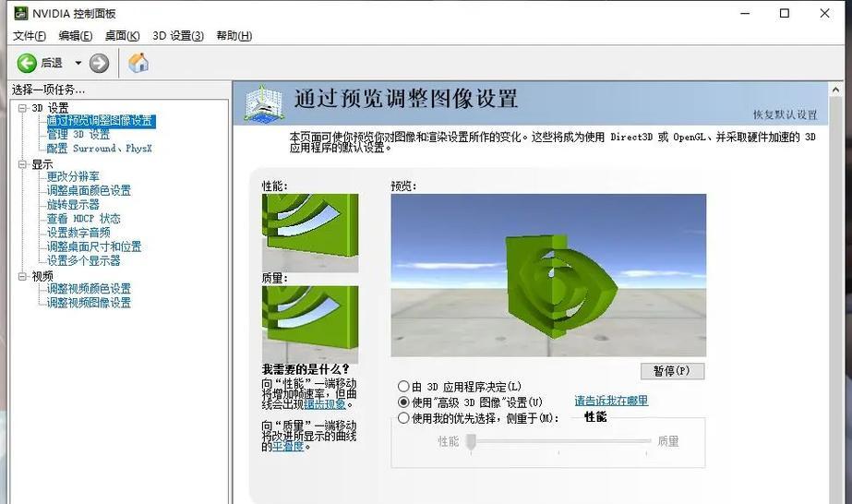The width and height of the screenshot is (852, 504).
Task: Open 设置多个显示器 task
Action: click(84, 260)
